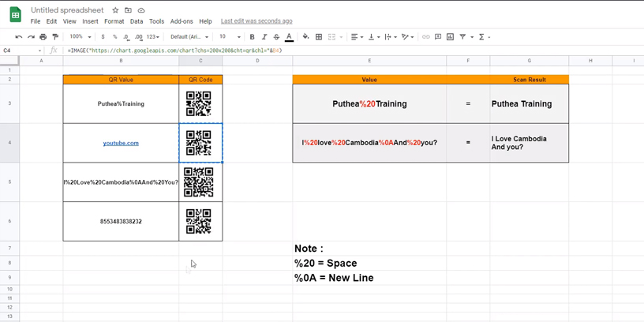This screenshot has width=644, height=322.
Task: Format cell as percent
Action: [115, 37]
